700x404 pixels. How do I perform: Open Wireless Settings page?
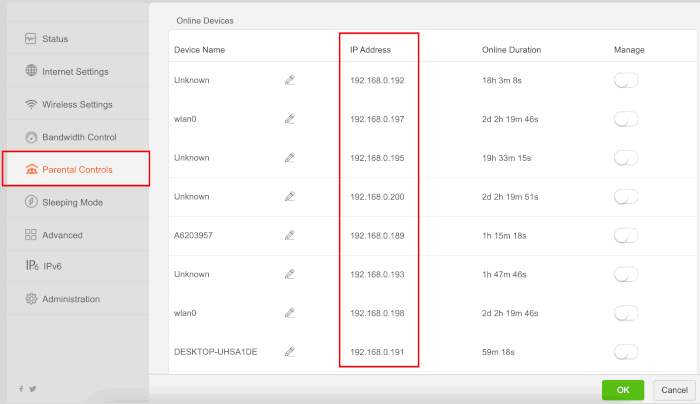[78, 104]
